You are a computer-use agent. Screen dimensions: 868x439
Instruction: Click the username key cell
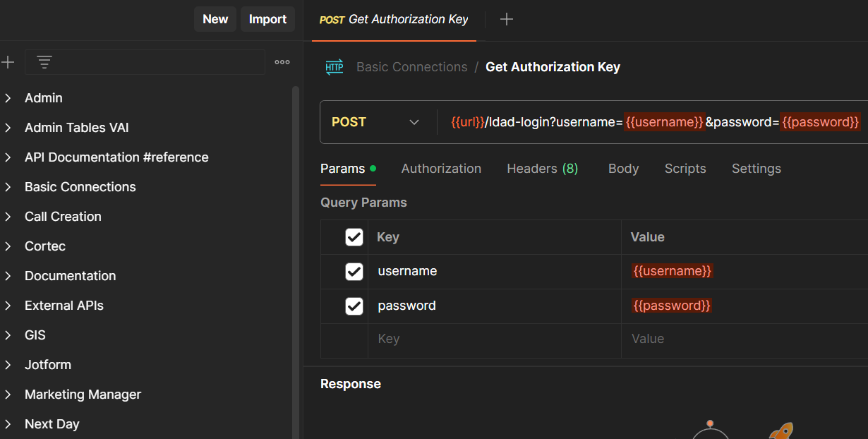[x=494, y=272]
